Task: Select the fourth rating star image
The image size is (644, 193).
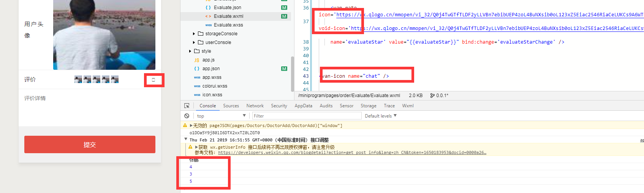Action: [106, 79]
